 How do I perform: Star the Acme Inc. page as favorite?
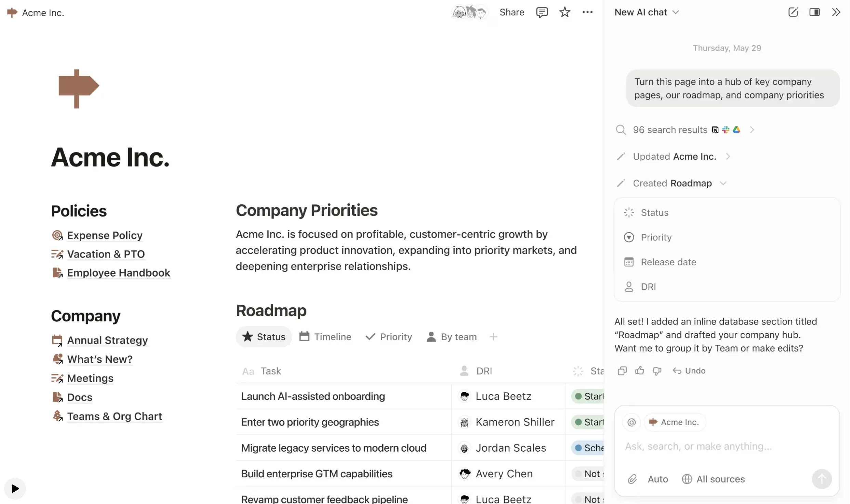pos(565,12)
